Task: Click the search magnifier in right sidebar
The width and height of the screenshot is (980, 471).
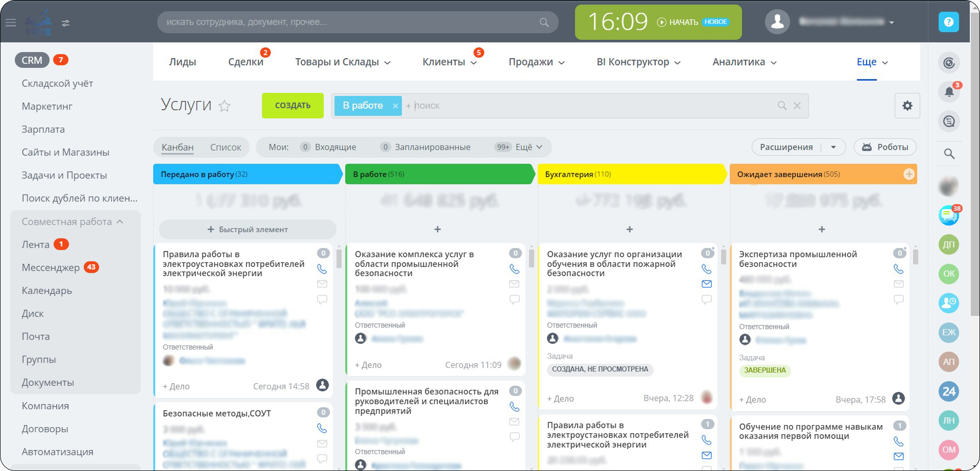Action: (x=949, y=153)
